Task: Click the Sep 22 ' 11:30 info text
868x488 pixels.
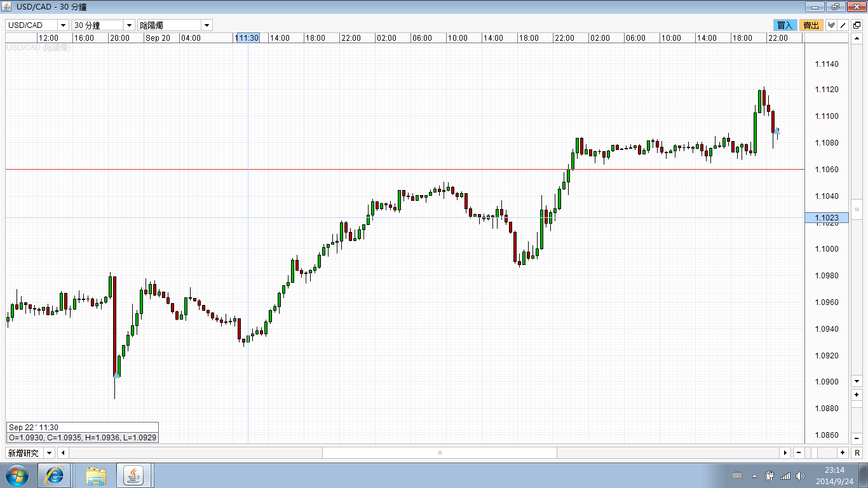Action: click(x=34, y=428)
